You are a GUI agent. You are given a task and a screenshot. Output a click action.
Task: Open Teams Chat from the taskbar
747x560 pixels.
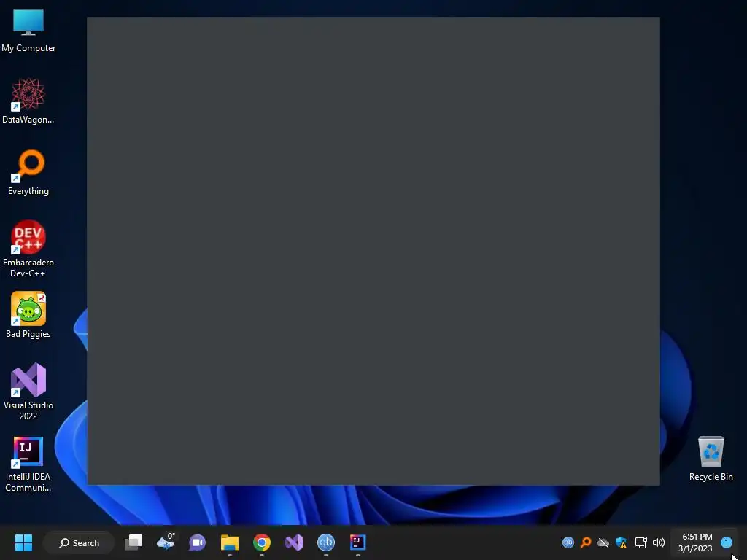tap(197, 542)
